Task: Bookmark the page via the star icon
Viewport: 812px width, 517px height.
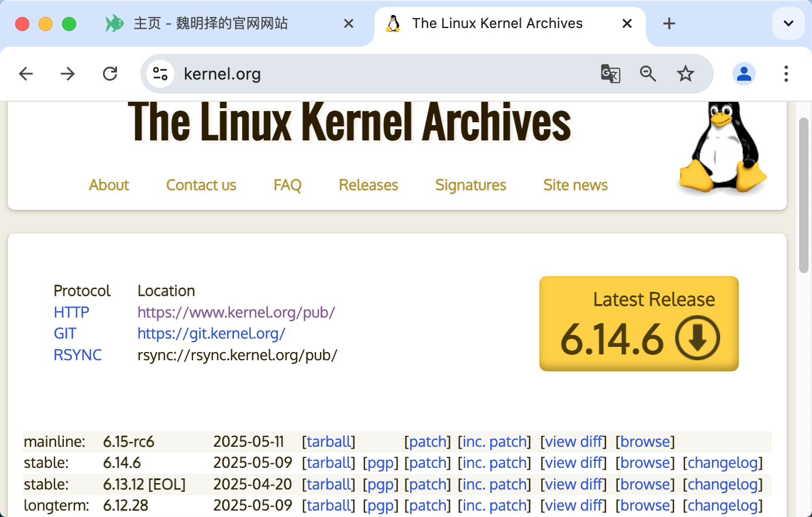Action: 685,74
